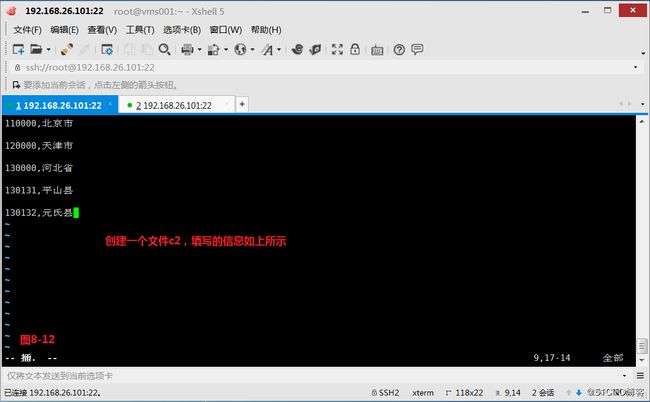
Task: Expand the Encoding globe dropdown arrow
Action: click(252, 50)
